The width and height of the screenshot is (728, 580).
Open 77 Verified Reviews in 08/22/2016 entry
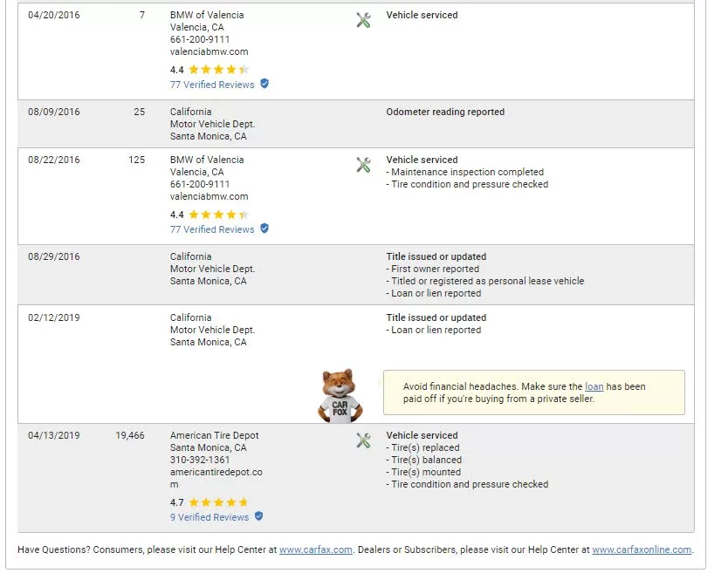[x=212, y=229]
